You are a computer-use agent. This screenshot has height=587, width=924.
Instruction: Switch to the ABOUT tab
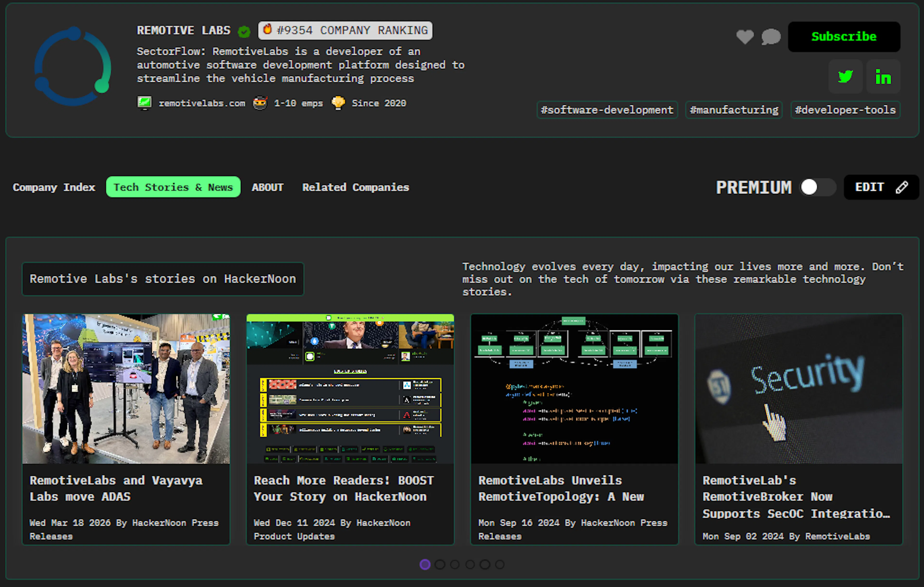point(267,187)
